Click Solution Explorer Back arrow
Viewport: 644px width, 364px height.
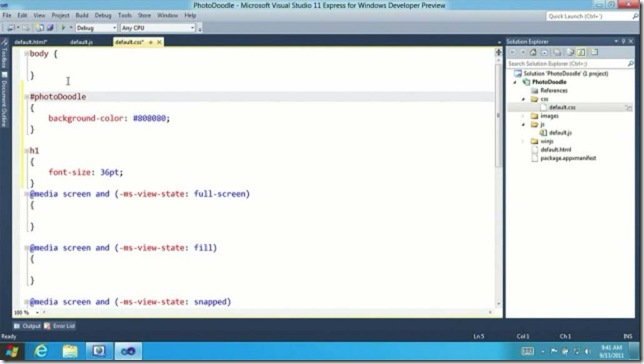[512, 52]
